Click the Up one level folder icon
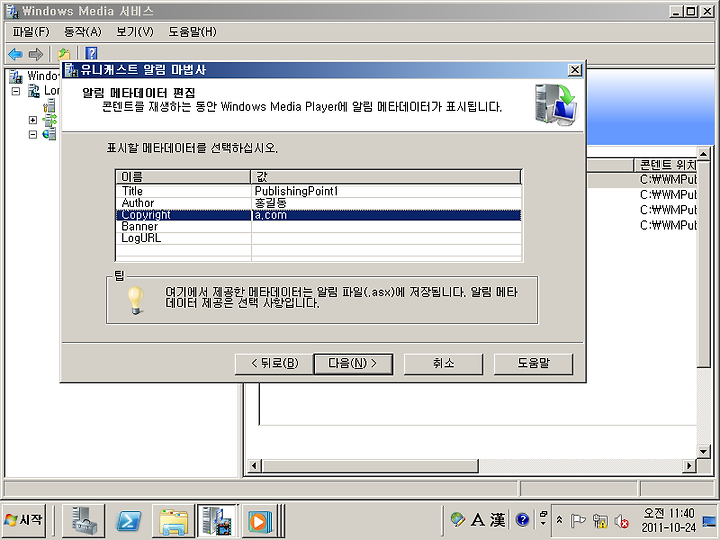Viewport: 720px width, 540px height. click(x=64, y=54)
